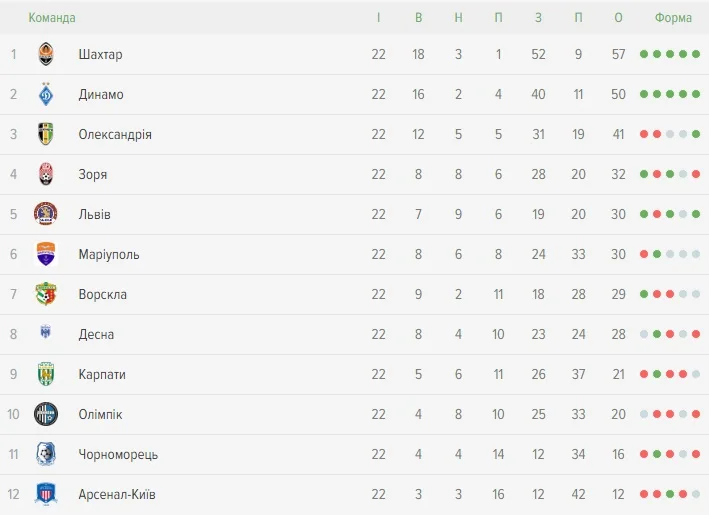Open the Шахтар team page
The image size is (709, 515).
tap(100, 54)
